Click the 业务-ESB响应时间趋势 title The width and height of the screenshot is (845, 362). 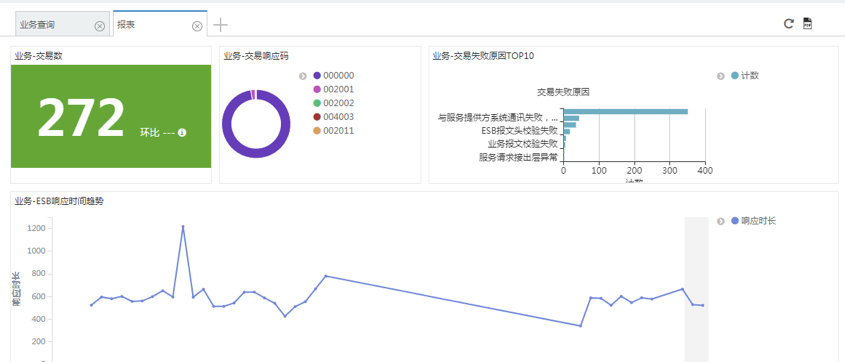[x=59, y=201]
